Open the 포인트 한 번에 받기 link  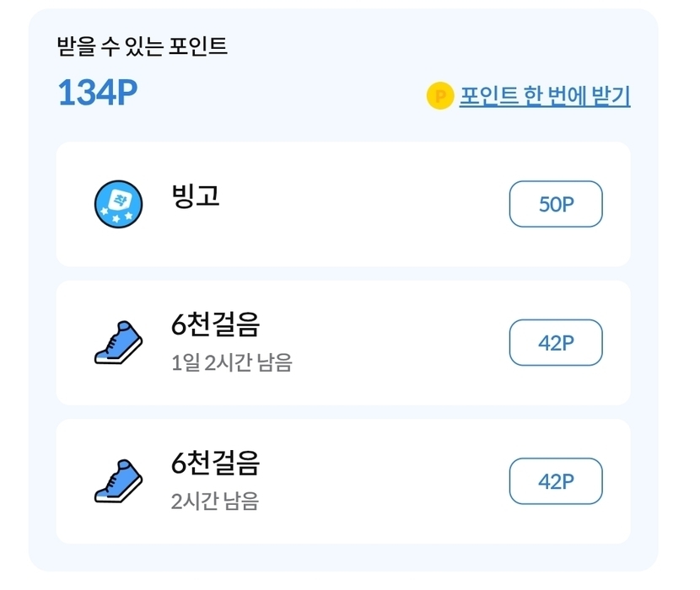point(544,96)
